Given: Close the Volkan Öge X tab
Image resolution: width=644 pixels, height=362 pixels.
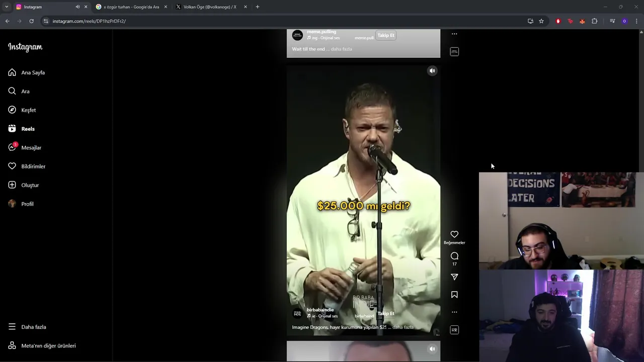Looking at the screenshot, I should (246, 7).
